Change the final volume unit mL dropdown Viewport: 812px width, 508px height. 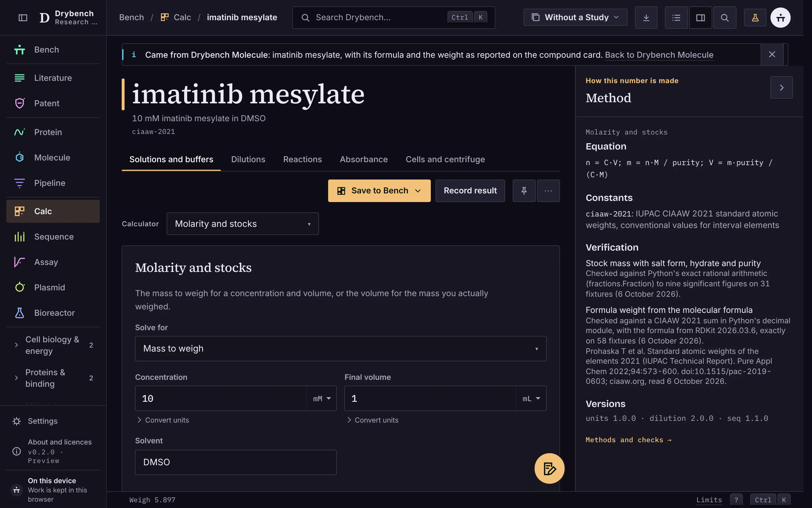pyautogui.click(x=531, y=399)
